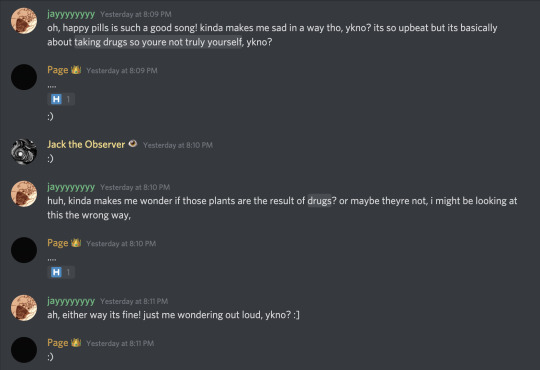Click the crown badge beside Page at 8:10 PM

[76, 243]
